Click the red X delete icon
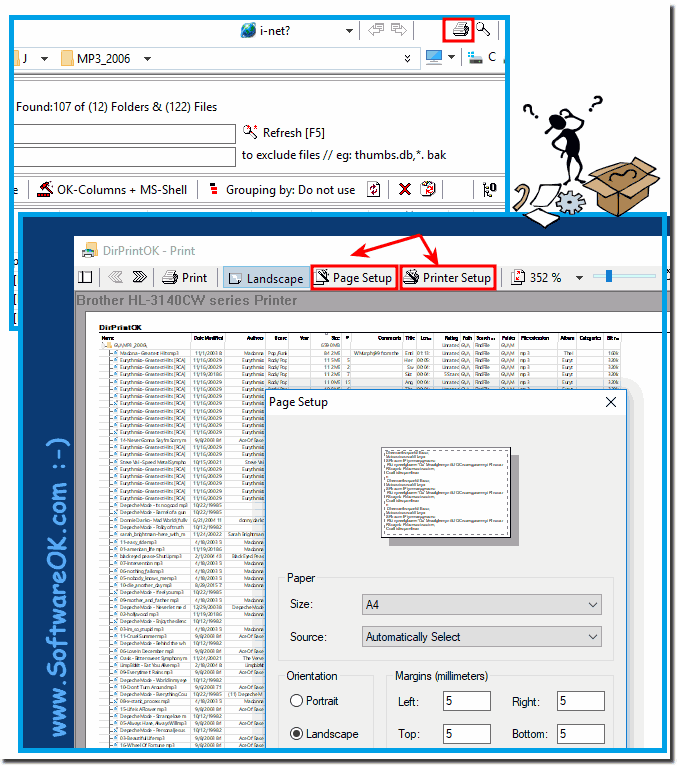Image resolution: width=677 pixels, height=766 pixels. (404, 190)
